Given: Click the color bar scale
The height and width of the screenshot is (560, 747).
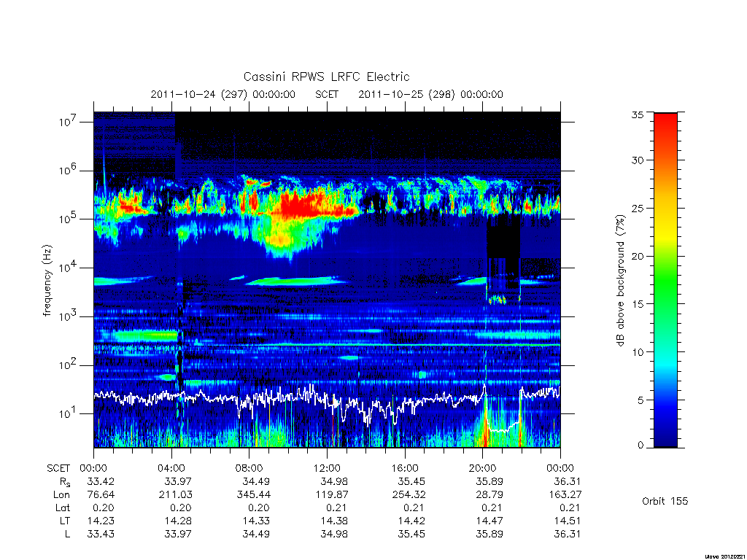Looking at the screenshot, I should pos(665,280).
